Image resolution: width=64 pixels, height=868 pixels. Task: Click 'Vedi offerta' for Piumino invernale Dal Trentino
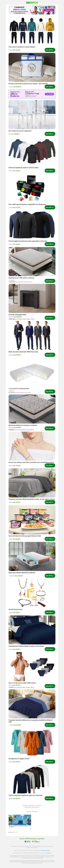(50, 87)
